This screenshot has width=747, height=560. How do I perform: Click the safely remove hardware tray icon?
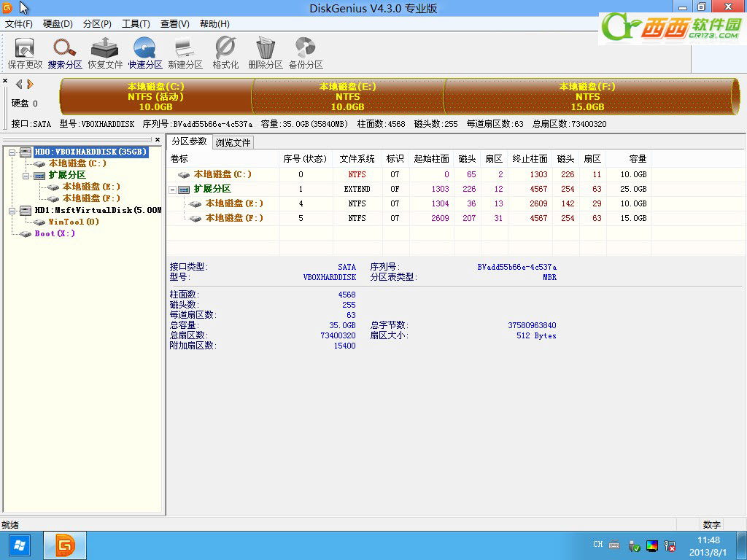pyautogui.click(x=634, y=545)
